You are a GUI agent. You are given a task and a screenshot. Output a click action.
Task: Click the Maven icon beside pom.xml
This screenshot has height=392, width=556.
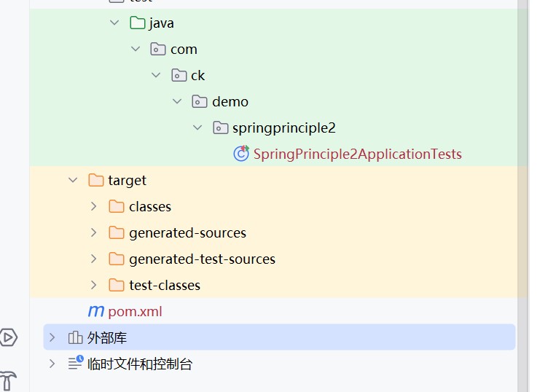[x=95, y=311]
